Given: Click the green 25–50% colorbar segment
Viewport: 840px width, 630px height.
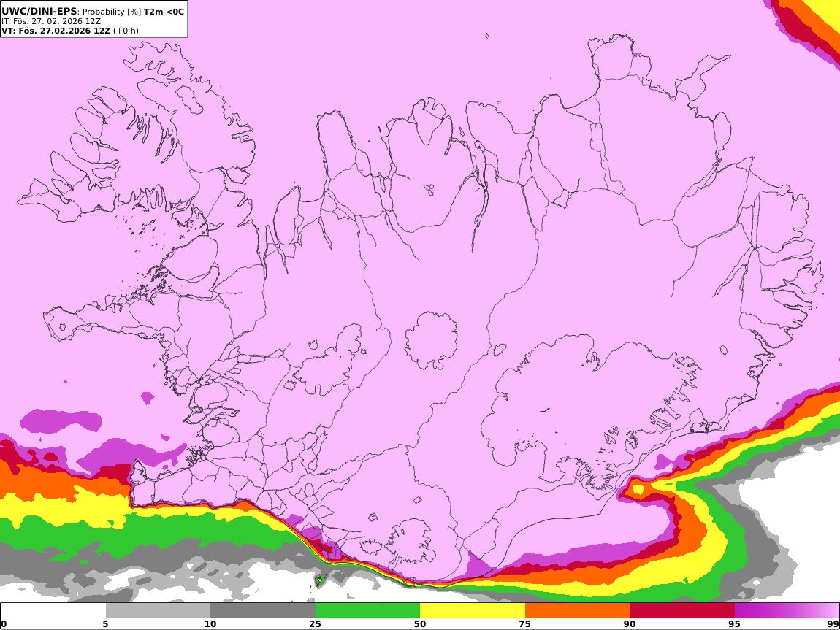Looking at the screenshot, I should click(x=367, y=611).
